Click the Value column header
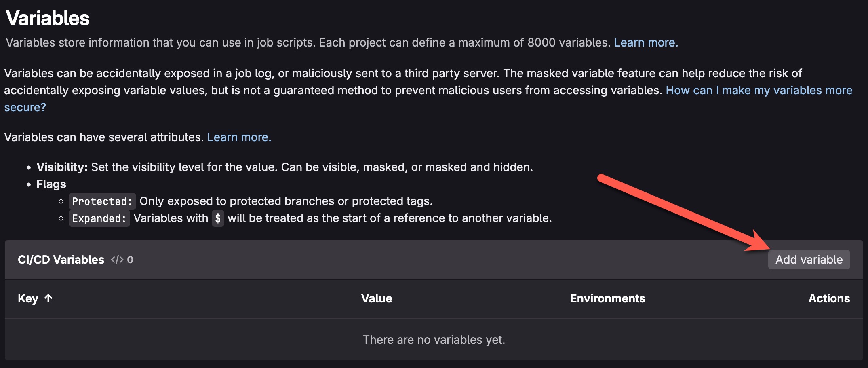 (x=376, y=298)
